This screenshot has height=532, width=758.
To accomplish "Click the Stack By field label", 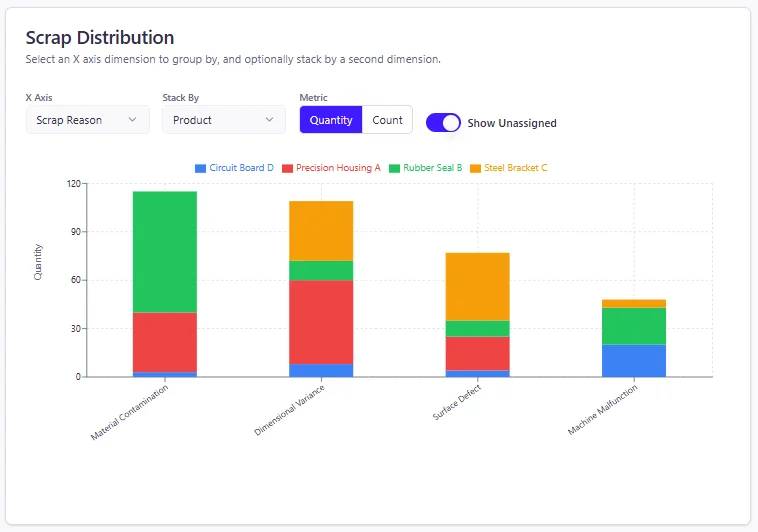I will (181, 98).
